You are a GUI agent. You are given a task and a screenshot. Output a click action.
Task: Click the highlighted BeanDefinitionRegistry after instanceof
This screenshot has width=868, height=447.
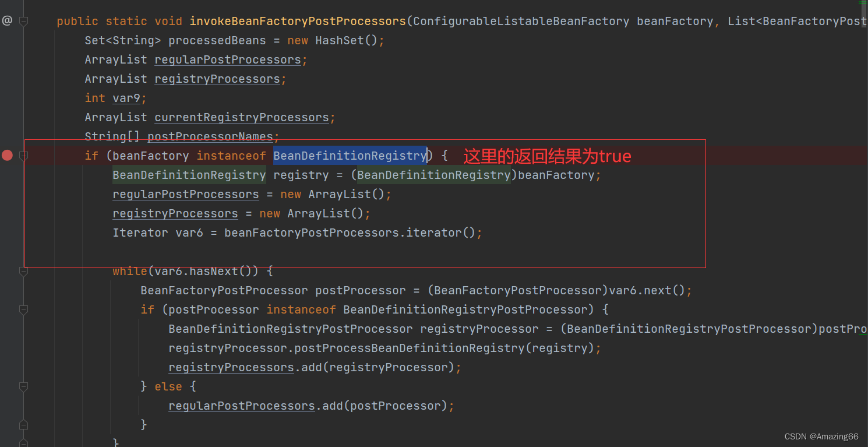[350, 156]
